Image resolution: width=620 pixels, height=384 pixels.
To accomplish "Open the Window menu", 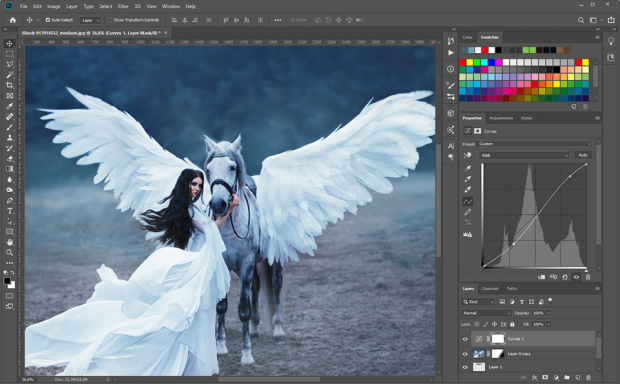I will (171, 6).
